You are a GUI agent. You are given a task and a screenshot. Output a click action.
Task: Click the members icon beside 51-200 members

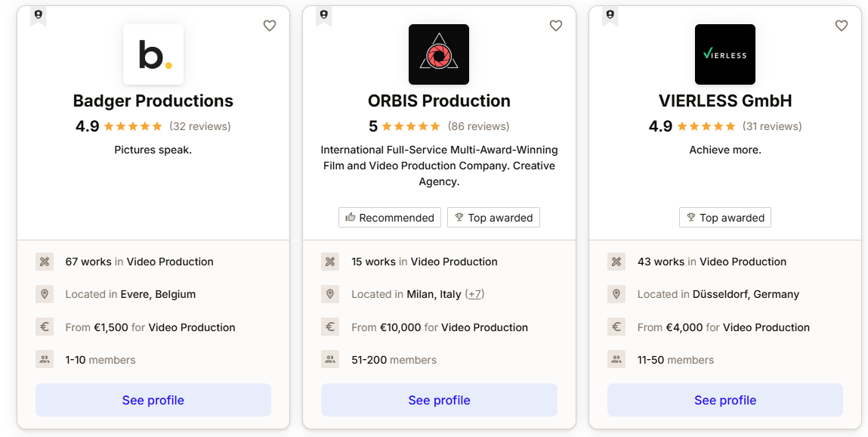coord(330,359)
